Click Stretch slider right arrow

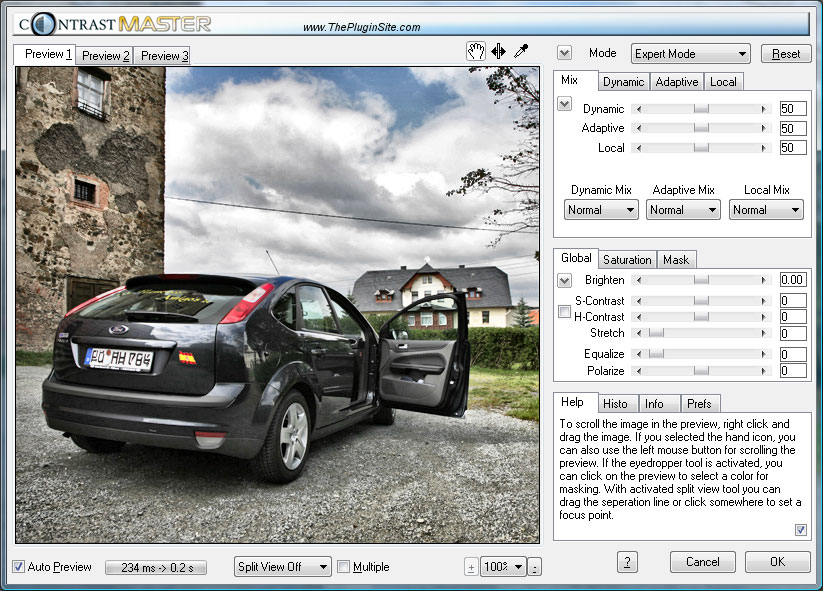[764, 333]
